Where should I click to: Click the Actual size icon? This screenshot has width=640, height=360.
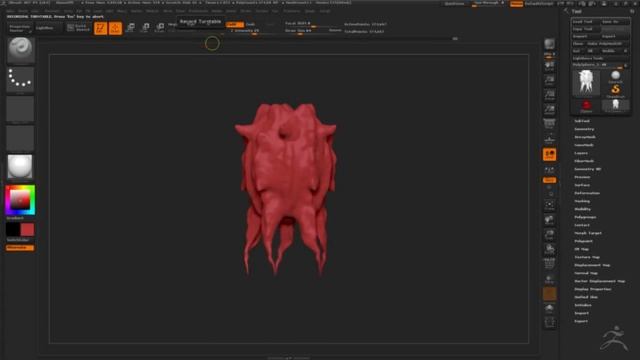(x=549, y=96)
